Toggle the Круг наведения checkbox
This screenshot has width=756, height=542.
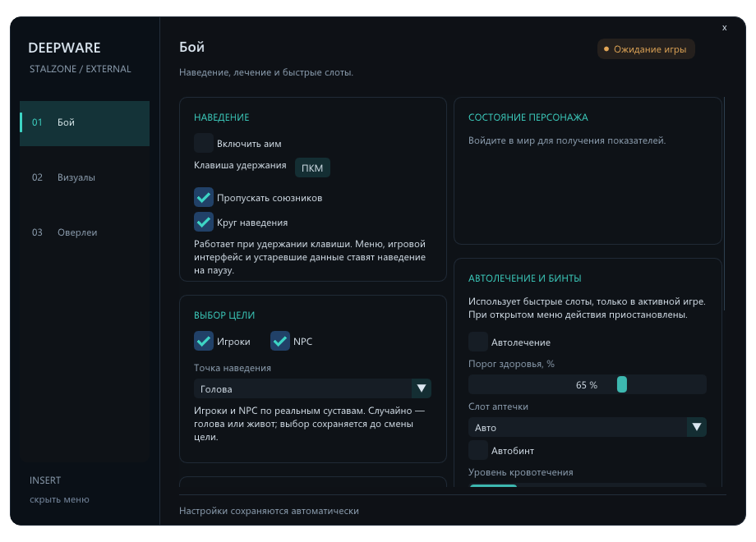tap(204, 222)
